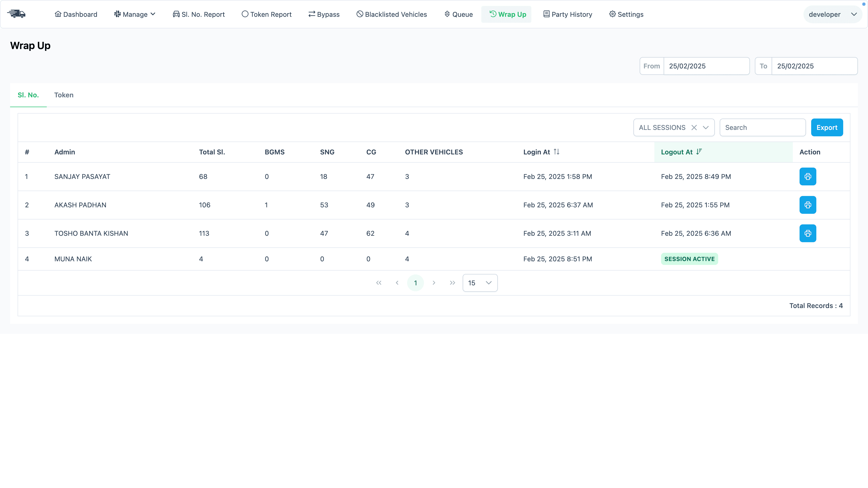
Task: Open Queue using the stack icon
Action: pos(447,14)
